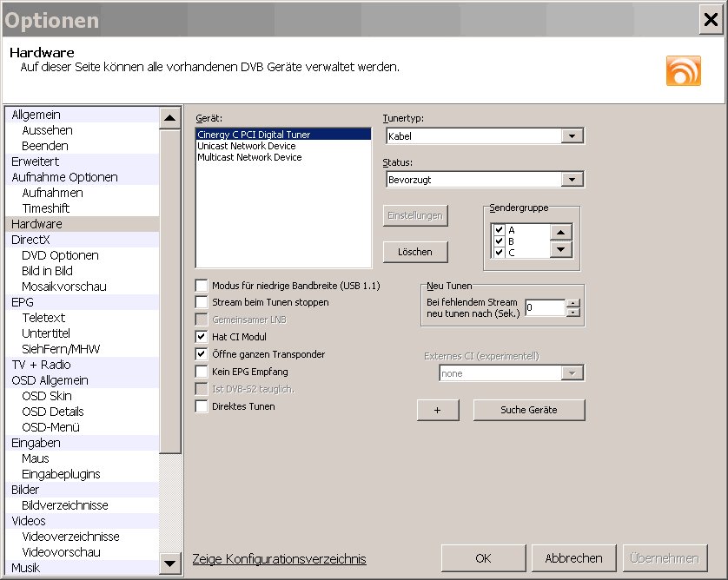Uncheck the Hat CI Modul checkbox
728x580 pixels.
tap(202, 337)
